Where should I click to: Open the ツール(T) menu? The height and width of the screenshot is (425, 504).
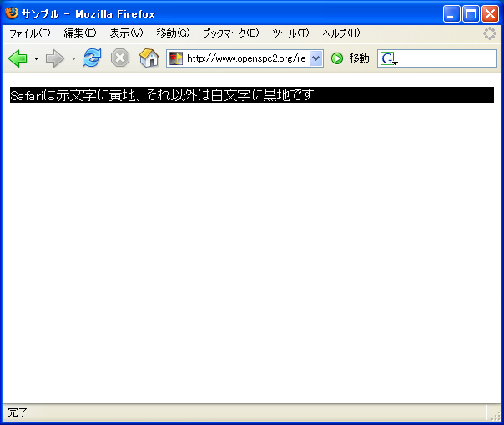tap(290, 33)
